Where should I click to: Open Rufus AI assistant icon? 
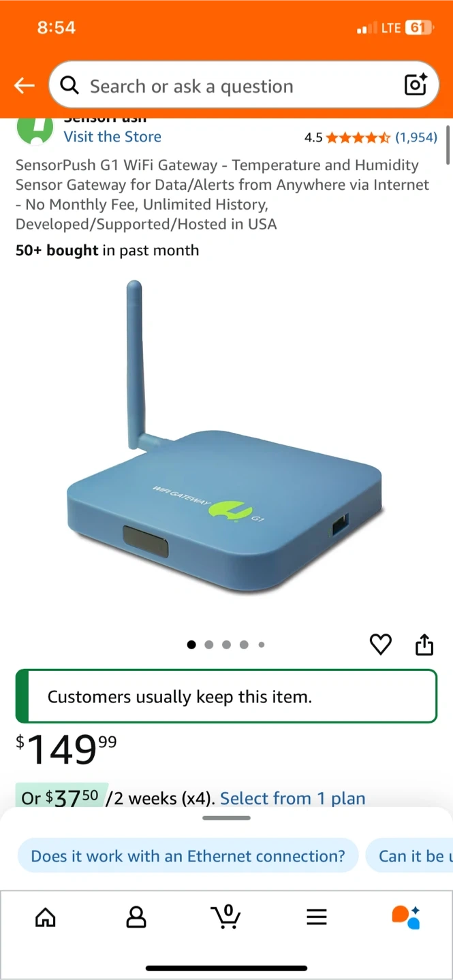coord(406,917)
